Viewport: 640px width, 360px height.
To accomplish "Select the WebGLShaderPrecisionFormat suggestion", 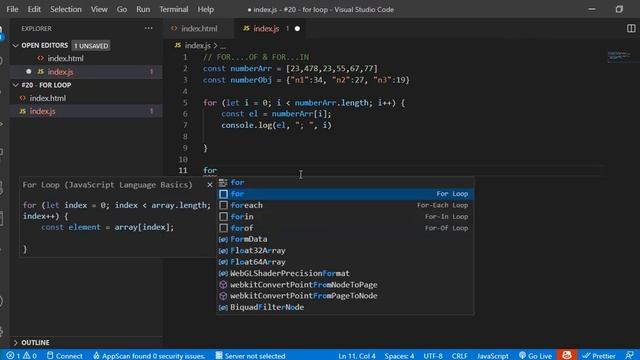I will click(345, 273).
